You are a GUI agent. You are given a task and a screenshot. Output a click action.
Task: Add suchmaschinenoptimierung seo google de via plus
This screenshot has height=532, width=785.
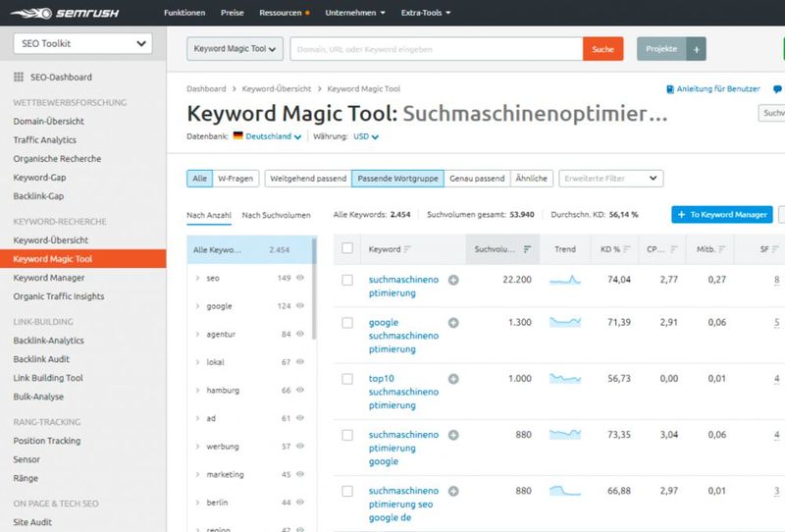click(x=453, y=491)
